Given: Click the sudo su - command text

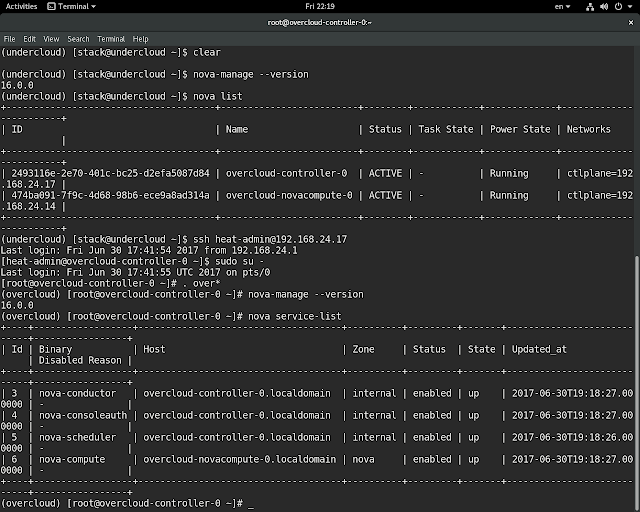Looking at the screenshot, I should 240,261.
